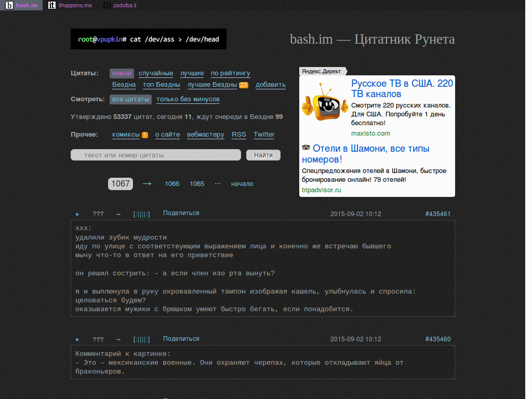Open 'Поделиться' share options for quote #435460

[x=181, y=339]
